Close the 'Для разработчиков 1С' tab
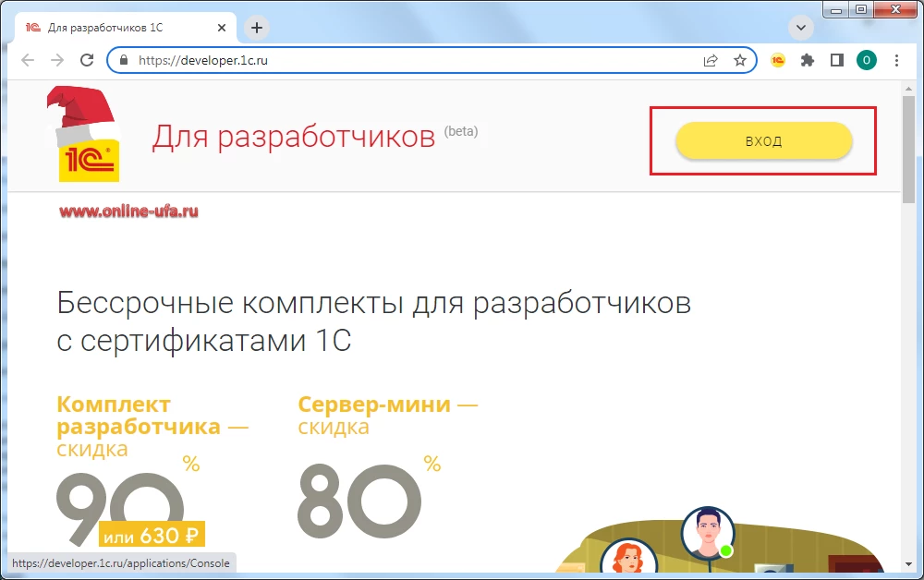This screenshot has height=580, width=924. tap(222, 28)
